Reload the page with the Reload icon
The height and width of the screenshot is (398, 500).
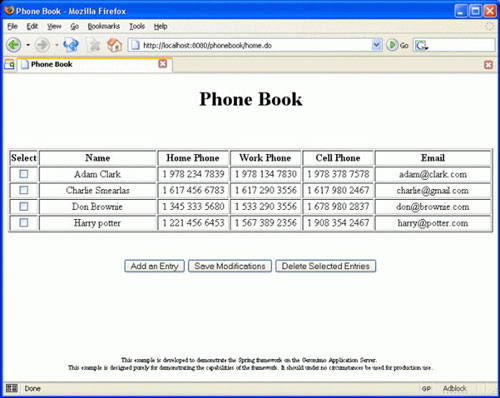click(x=70, y=45)
